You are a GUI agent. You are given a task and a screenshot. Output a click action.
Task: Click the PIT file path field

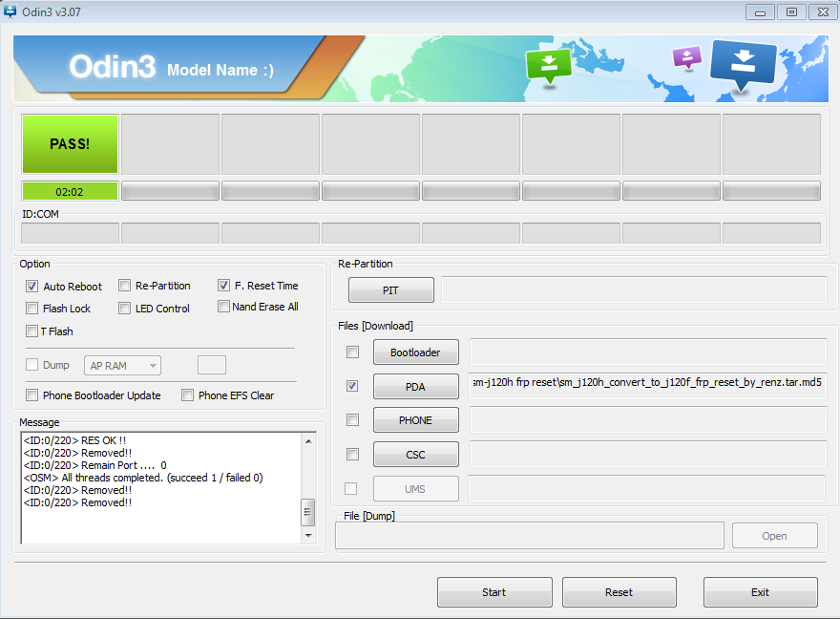click(x=634, y=289)
